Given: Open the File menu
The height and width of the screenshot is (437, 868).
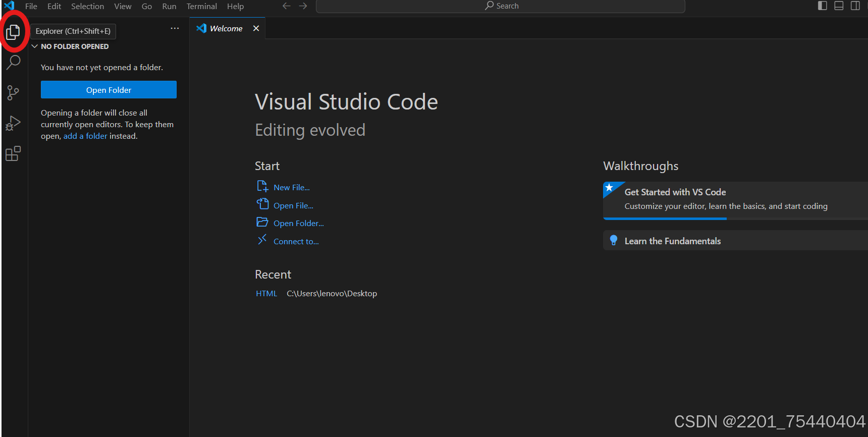Looking at the screenshot, I should [31, 6].
